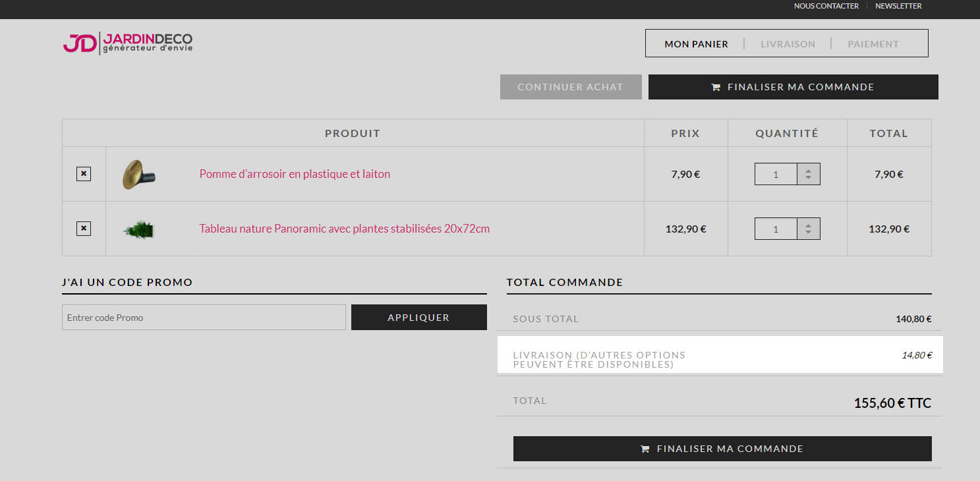Remove the Pomme d'arrosoir item from cart

(84, 174)
